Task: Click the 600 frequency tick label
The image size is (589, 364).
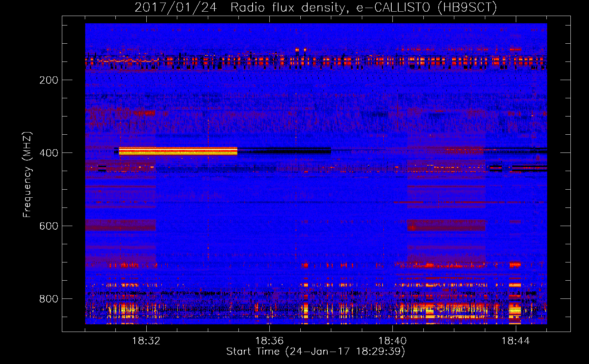Action: point(49,226)
